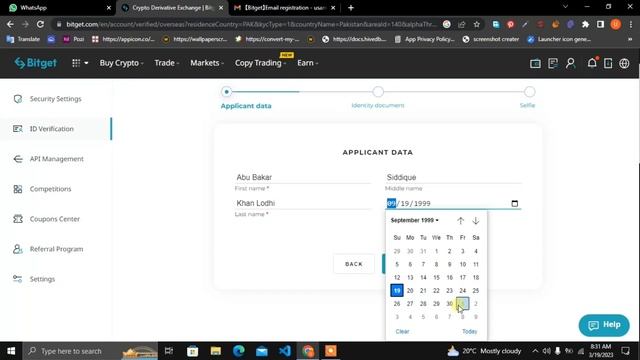Expand Buy Crypto menu
Screen dimensions: 640x360
tap(122, 63)
